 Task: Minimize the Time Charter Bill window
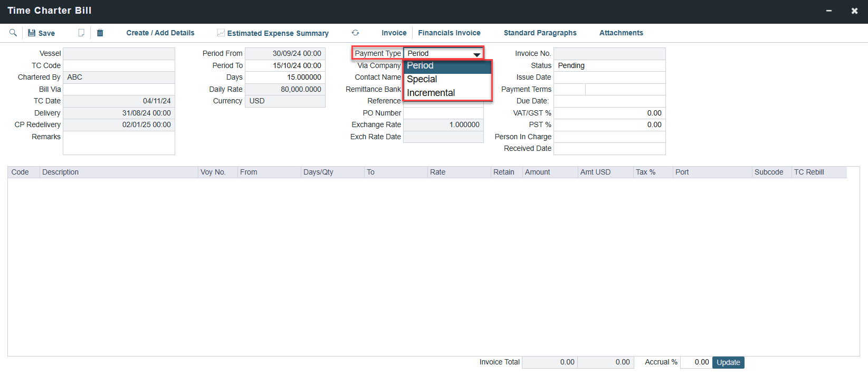(x=829, y=11)
